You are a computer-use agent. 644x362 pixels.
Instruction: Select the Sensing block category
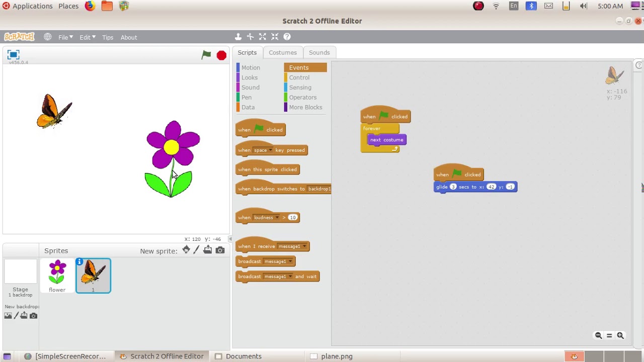300,87
